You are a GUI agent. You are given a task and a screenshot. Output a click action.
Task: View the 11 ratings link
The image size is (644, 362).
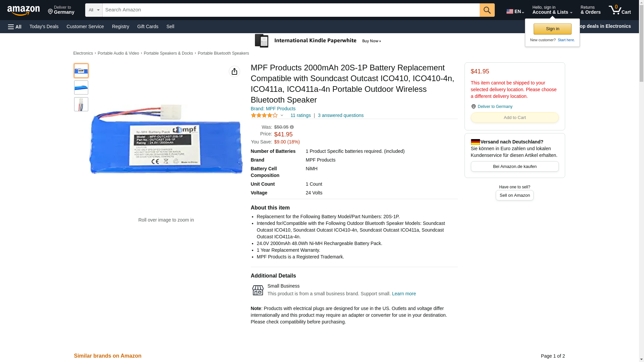301,115
